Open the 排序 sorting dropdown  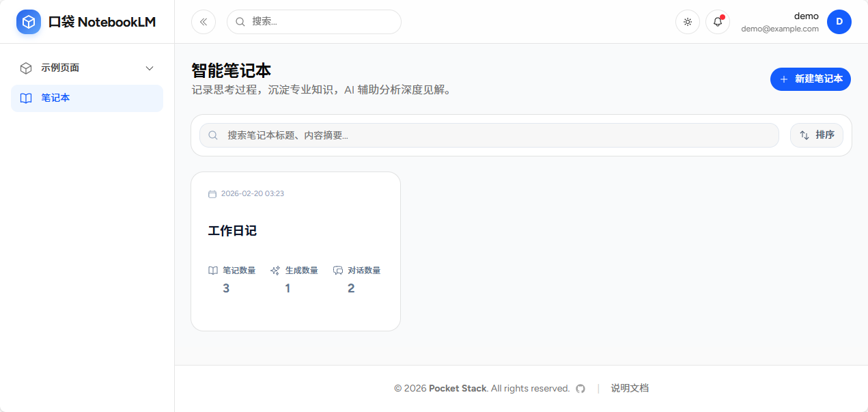[816, 135]
